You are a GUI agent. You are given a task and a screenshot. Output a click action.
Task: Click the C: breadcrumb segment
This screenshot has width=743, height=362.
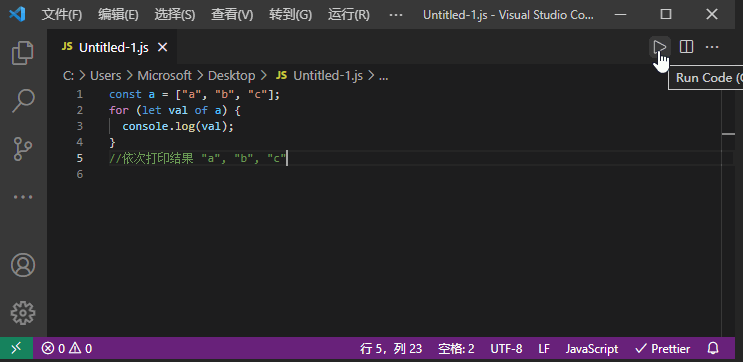(68, 76)
